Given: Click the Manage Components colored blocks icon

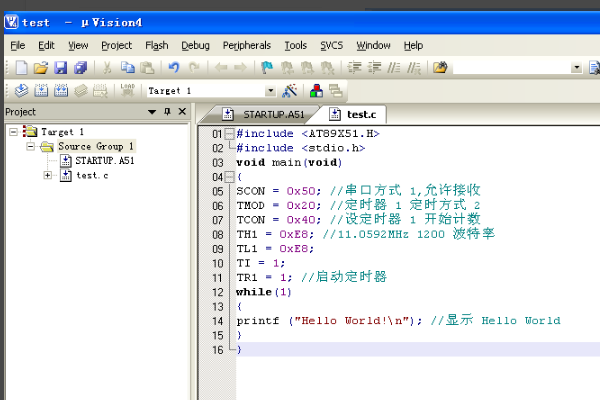Looking at the screenshot, I should [x=318, y=91].
